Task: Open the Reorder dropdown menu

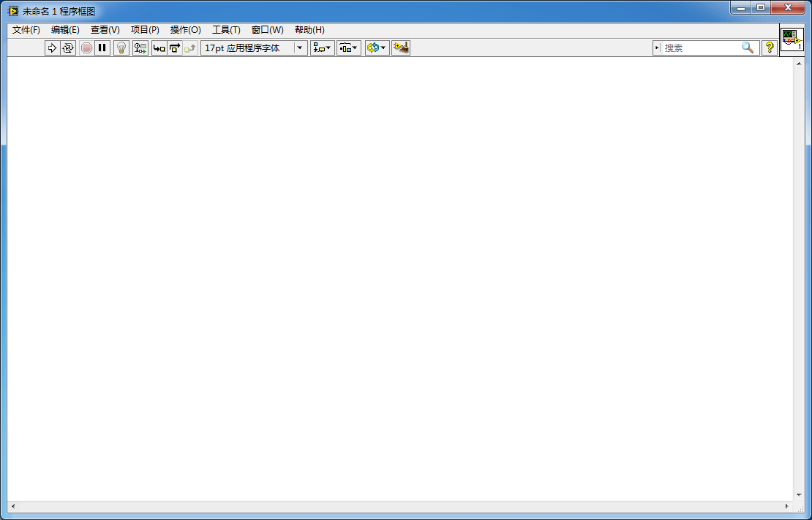Action: pos(377,48)
